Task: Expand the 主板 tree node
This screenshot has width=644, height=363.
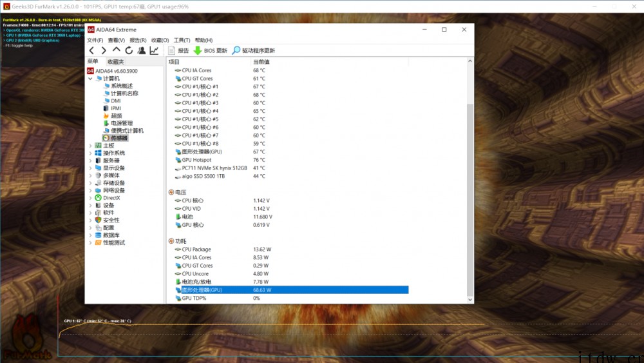Action: (x=90, y=146)
